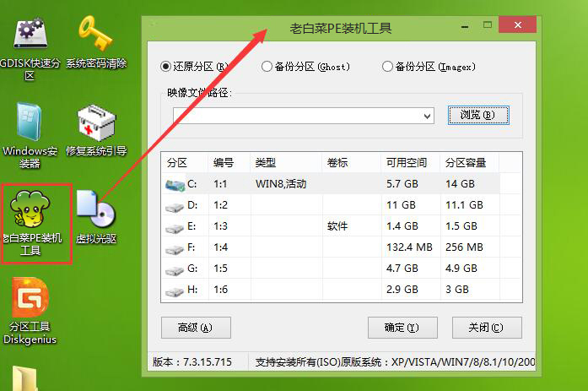This screenshot has height=391, width=588.
Task: Open the folder icon at the desktop bottom
Action: coord(25,378)
